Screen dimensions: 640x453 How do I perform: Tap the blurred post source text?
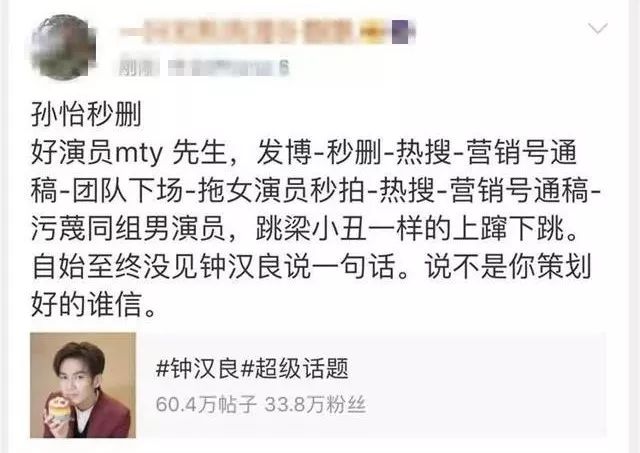coord(229,68)
